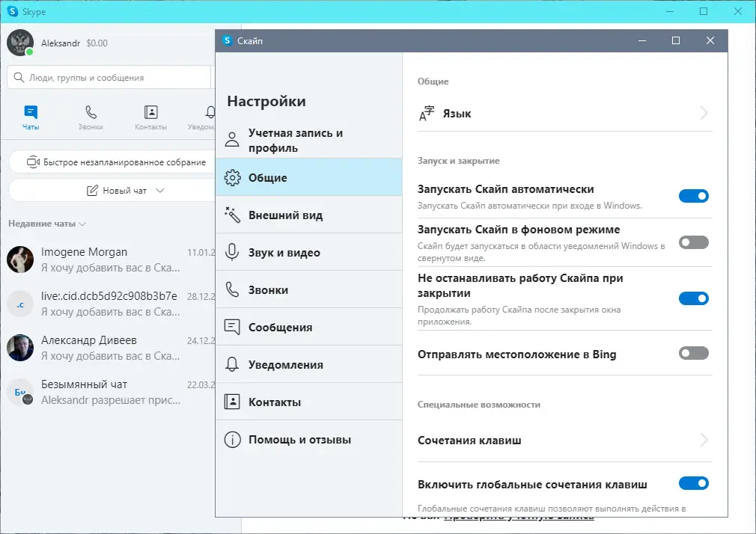
Task: Switch to the Контакты tab
Action: 150,116
